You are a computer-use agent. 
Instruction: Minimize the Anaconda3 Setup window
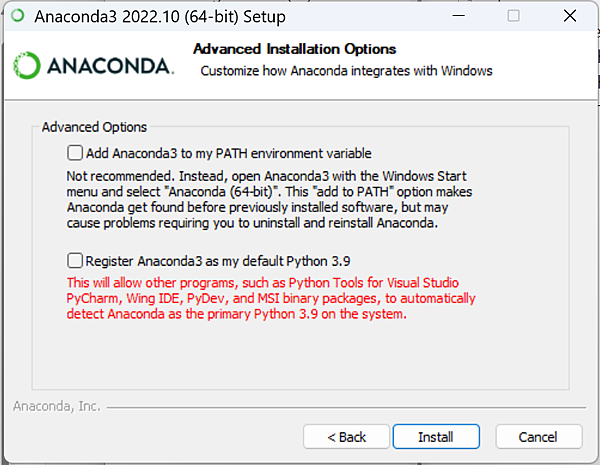point(458,16)
